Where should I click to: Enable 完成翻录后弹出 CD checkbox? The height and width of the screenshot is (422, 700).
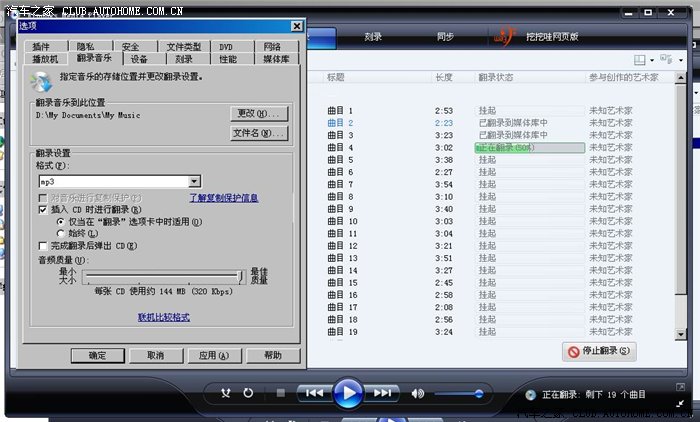click(43, 245)
